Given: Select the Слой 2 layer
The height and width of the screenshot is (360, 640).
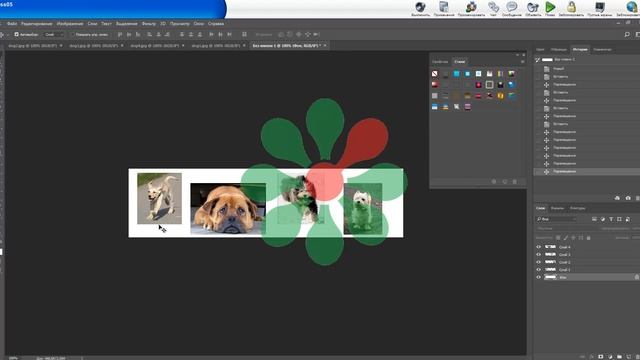Looking at the screenshot, I should pos(564,262).
